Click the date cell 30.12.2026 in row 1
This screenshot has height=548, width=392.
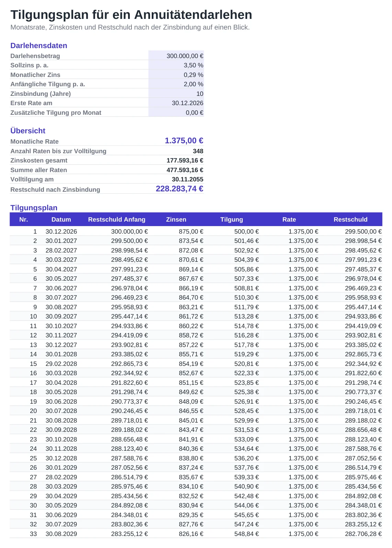click(61, 232)
